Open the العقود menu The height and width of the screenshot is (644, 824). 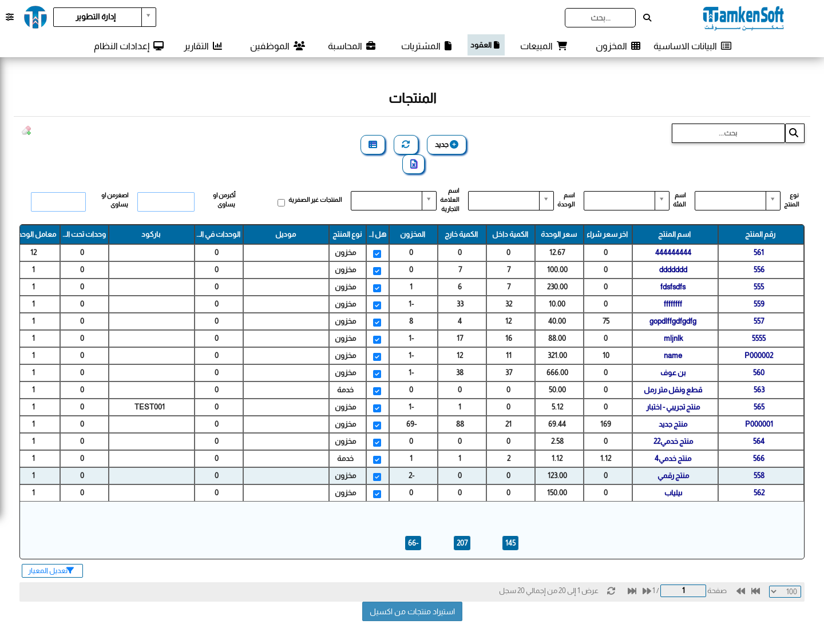pyautogui.click(x=486, y=45)
